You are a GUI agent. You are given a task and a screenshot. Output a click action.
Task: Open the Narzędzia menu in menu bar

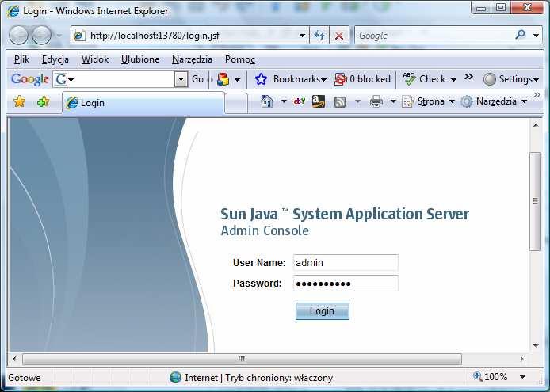pos(193,59)
